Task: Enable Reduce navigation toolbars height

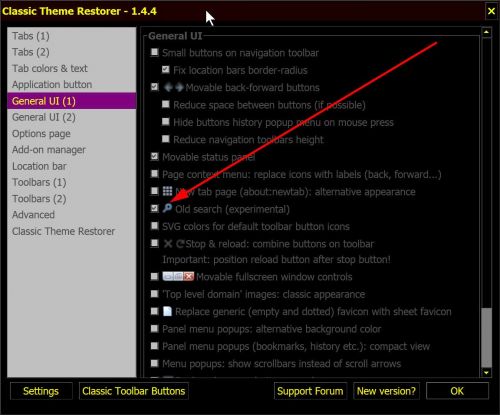Action: [165, 139]
